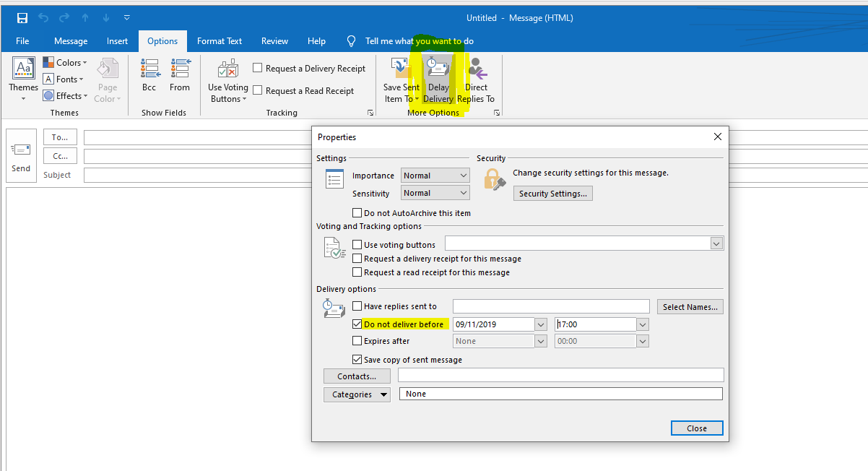868x471 pixels.
Task: Click the Select Names button
Action: click(690, 307)
